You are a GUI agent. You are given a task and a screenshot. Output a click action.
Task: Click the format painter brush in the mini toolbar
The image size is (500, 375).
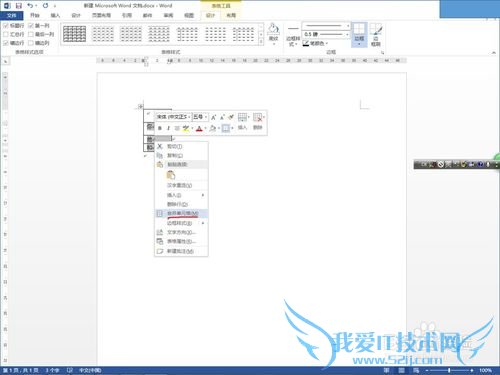pyautogui.click(x=231, y=117)
